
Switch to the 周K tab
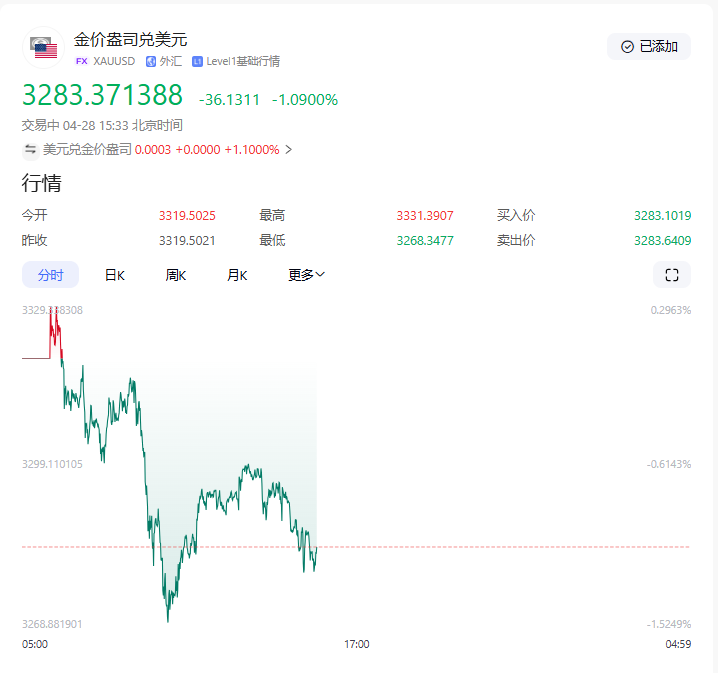pyautogui.click(x=175, y=275)
